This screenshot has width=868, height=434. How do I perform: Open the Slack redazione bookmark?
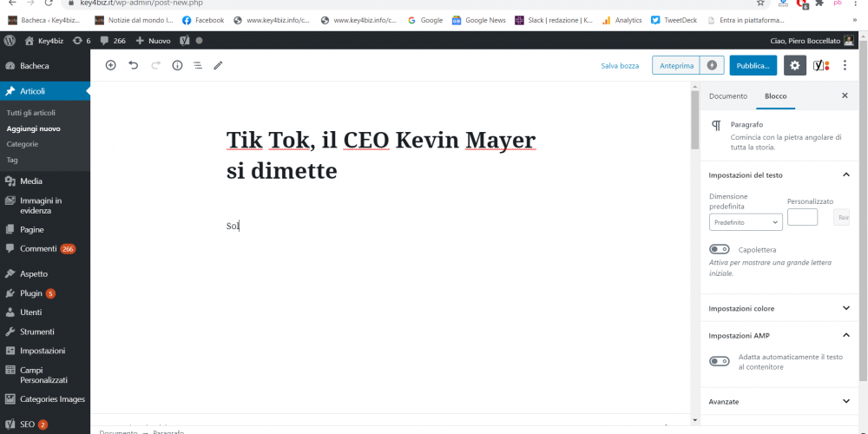pyautogui.click(x=554, y=21)
